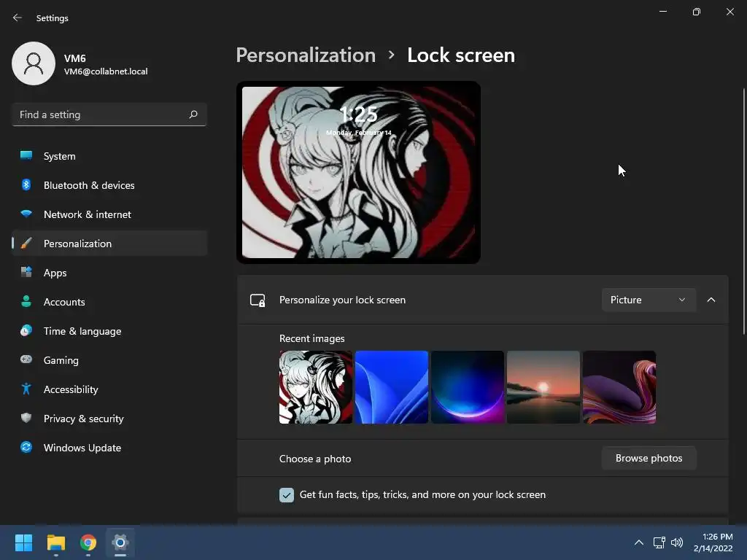Image resolution: width=747 pixels, height=560 pixels.
Task: Click Browse photos button
Action: point(649,458)
